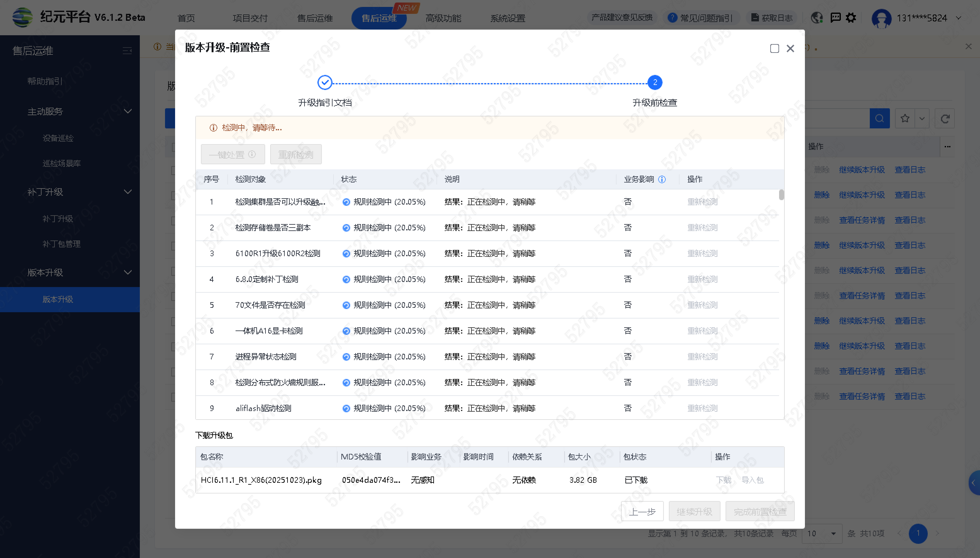Collapse the 售后运维 sidebar menu icon
The height and width of the screenshot is (558, 980).
[x=127, y=51]
